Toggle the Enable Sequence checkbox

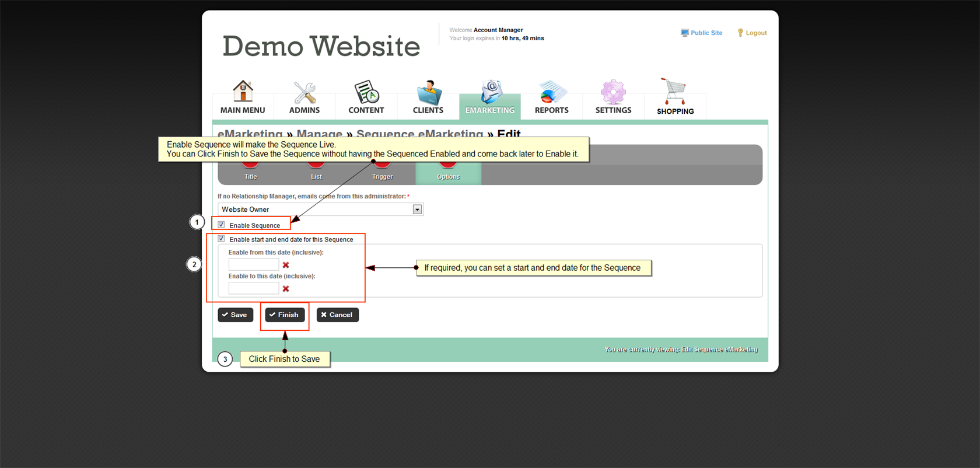tap(222, 225)
